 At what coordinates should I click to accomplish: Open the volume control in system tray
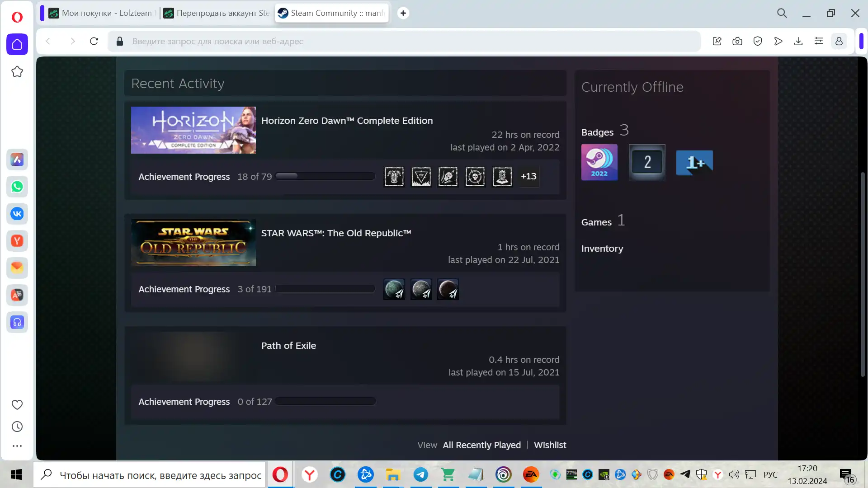(734, 474)
